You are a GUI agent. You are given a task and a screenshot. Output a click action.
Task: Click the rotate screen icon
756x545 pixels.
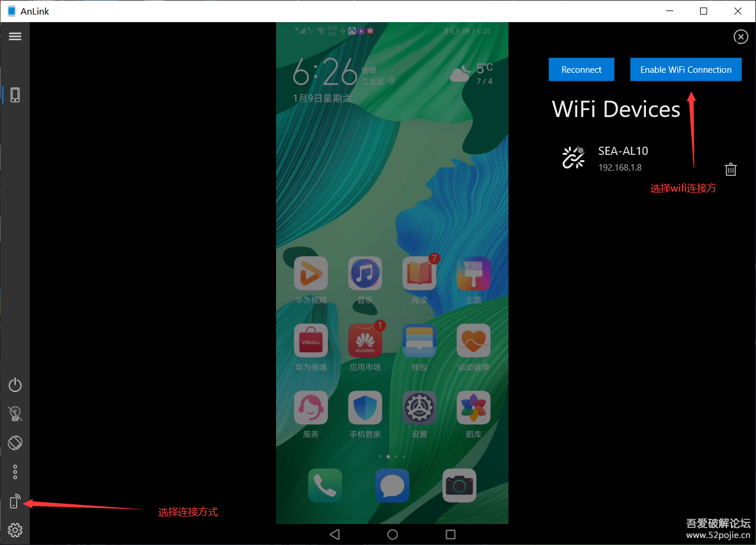point(15,443)
